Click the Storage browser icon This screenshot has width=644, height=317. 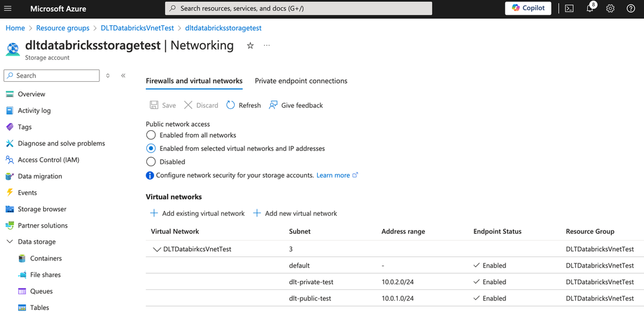click(10, 209)
